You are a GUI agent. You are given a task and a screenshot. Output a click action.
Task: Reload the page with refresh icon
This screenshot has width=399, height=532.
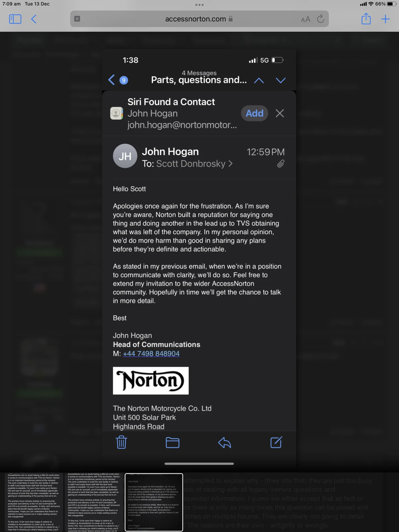click(x=321, y=19)
